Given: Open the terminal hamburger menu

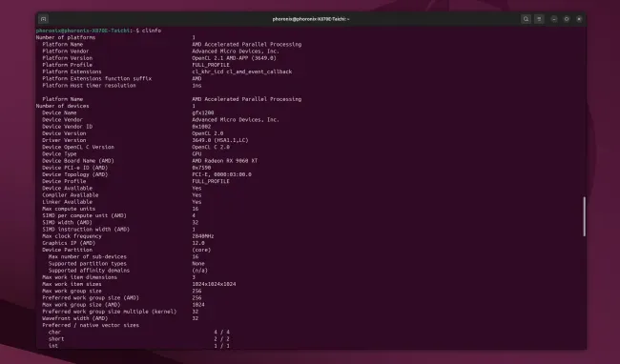Looking at the screenshot, I should coord(539,19).
